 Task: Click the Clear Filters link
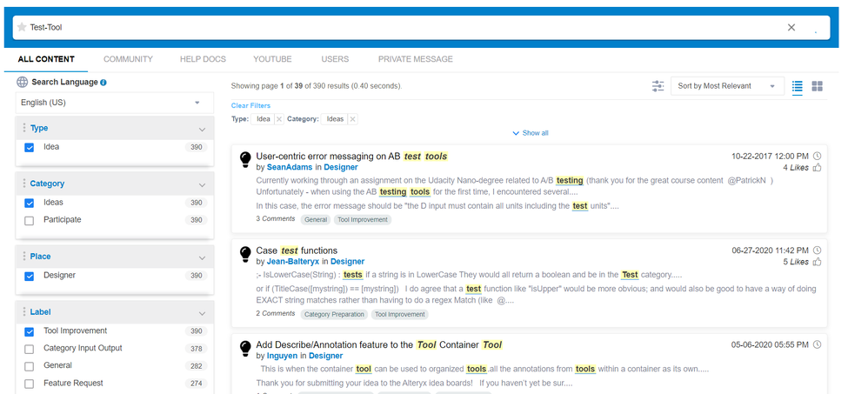coord(250,105)
